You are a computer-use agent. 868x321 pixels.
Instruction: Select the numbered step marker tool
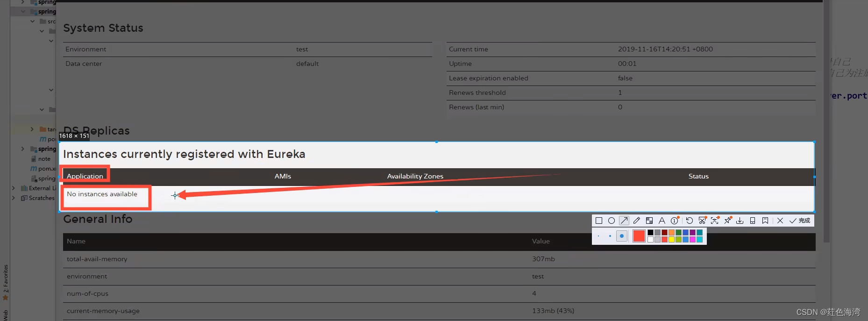pos(675,221)
